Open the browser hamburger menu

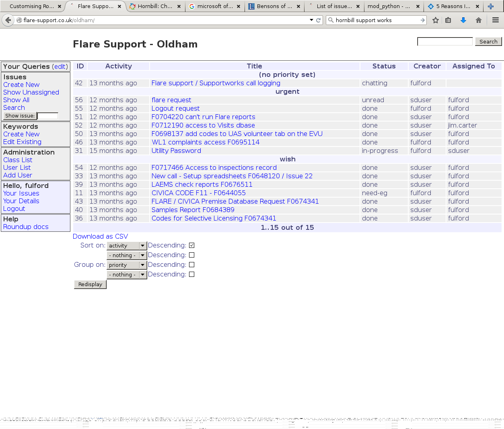496,20
